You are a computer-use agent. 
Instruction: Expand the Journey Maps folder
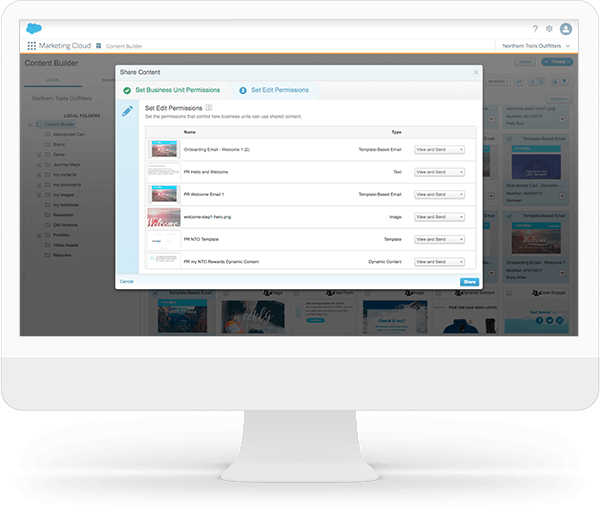(39, 165)
